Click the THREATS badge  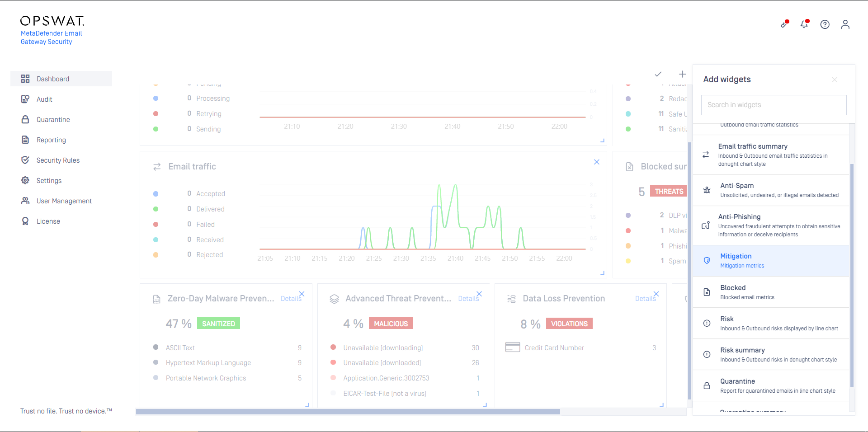[x=669, y=191]
